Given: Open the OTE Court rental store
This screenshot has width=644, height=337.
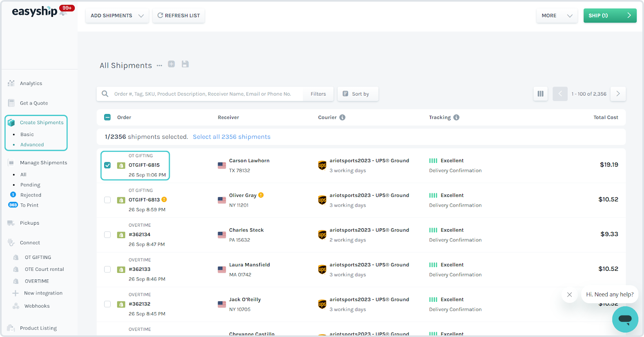Looking at the screenshot, I should pyautogui.click(x=44, y=269).
